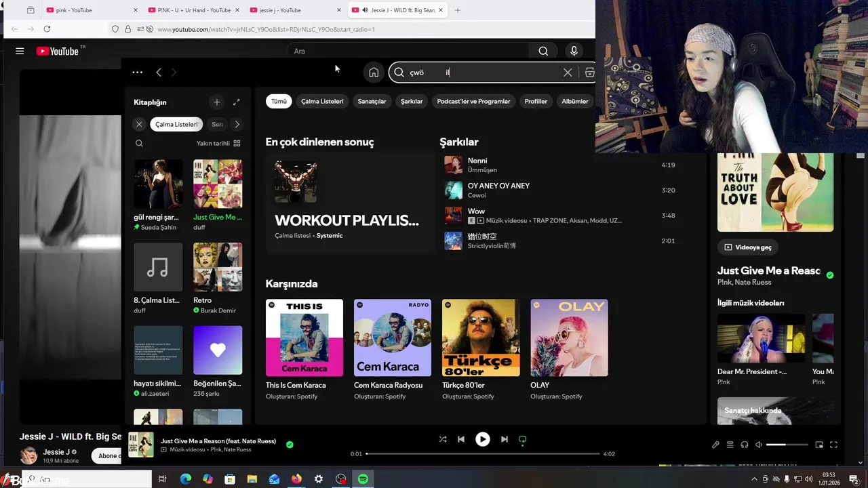Filter by Podcast'ler ve Programlar
Viewport: 868px width, 488px height.
(473, 101)
